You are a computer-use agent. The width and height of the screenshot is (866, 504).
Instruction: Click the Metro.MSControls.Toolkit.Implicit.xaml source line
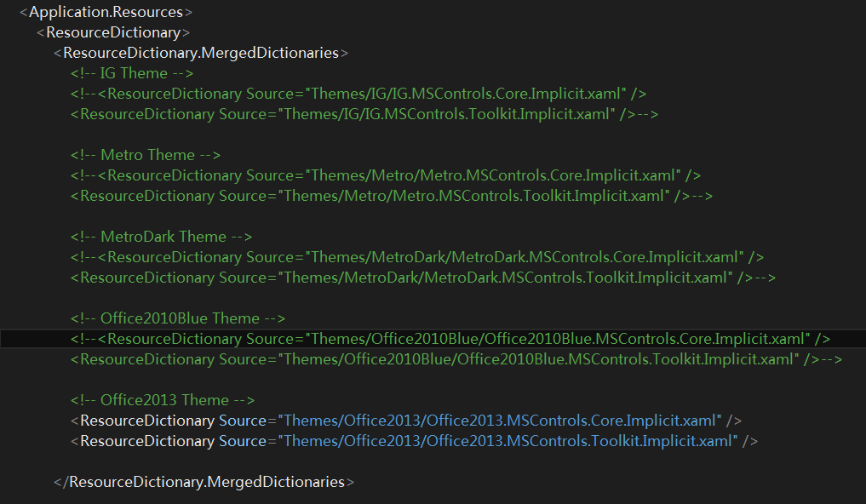[x=392, y=196]
